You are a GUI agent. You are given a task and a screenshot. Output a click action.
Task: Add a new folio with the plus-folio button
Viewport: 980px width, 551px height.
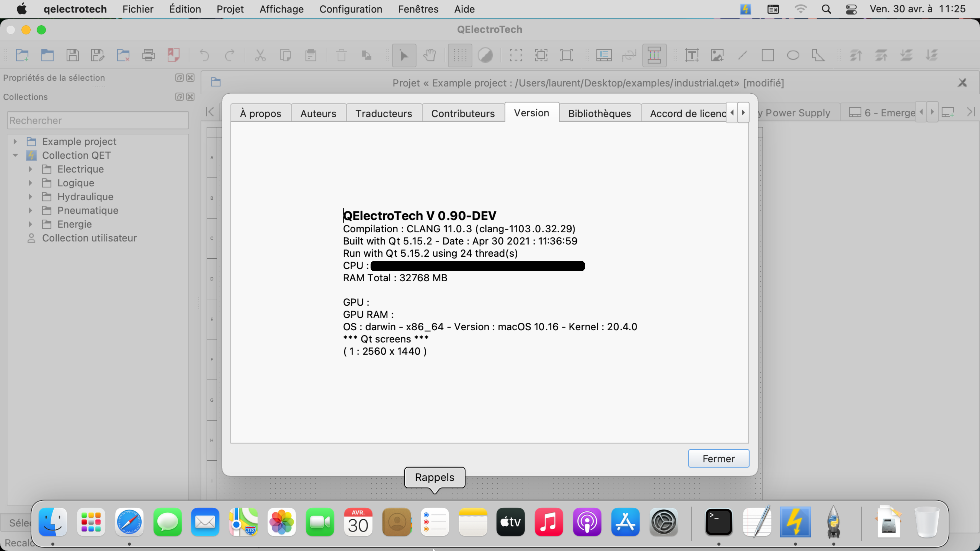[948, 112]
